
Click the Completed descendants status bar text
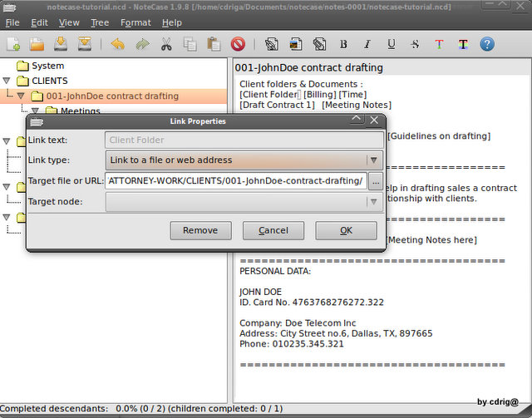point(141,409)
